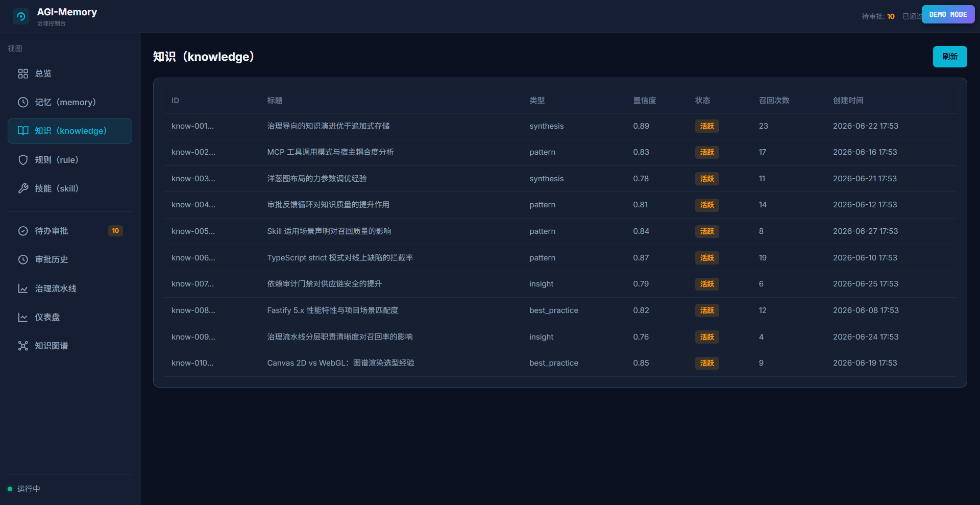Click title Skill 适用场景声明对召回质量的影响

tap(329, 231)
